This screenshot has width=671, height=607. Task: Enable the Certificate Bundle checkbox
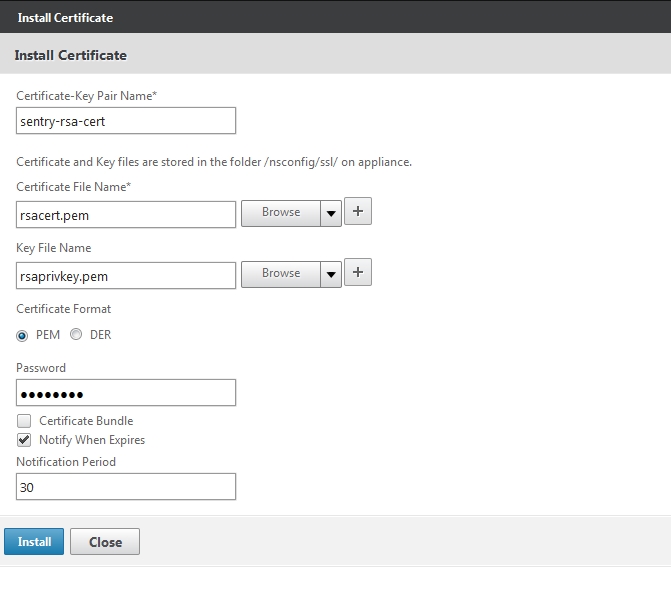(24, 421)
